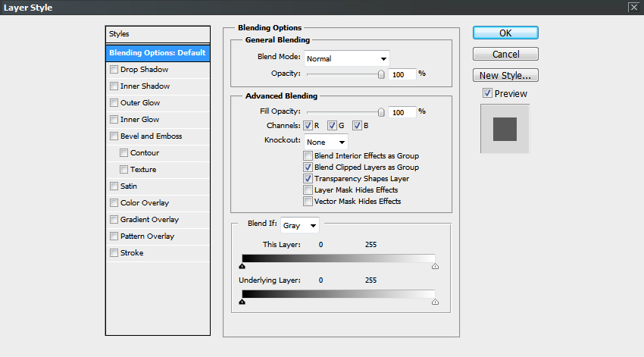
Task: Click the Fill Opacity slider handle
Action: [381, 111]
